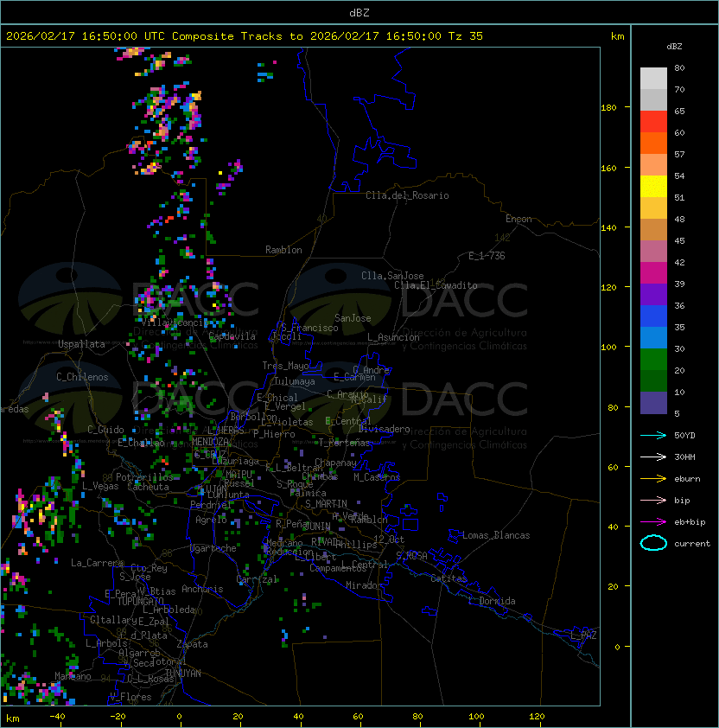The width and height of the screenshot is (719, 728).
Task: Click the 'current' legend label
Action: [692, 544]
